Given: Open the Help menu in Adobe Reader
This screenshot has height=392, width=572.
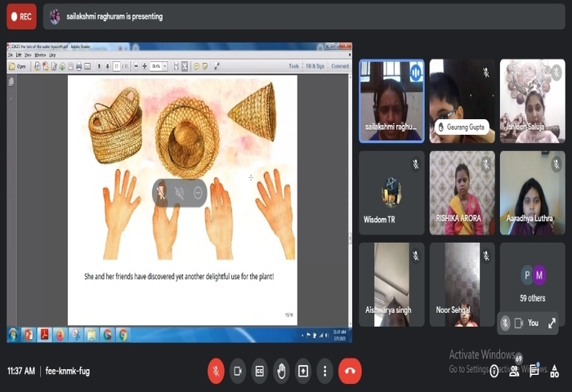Looking at the screenshot, I should point(52,55).
